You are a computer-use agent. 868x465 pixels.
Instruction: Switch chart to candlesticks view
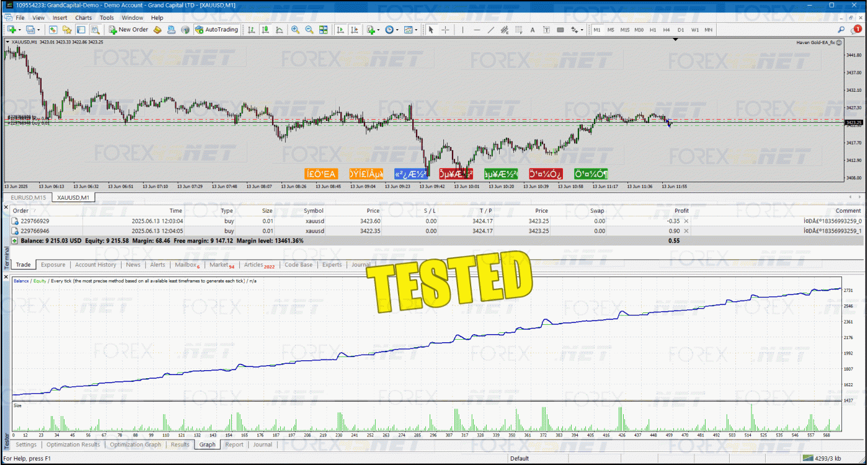(x=265, y=30)
